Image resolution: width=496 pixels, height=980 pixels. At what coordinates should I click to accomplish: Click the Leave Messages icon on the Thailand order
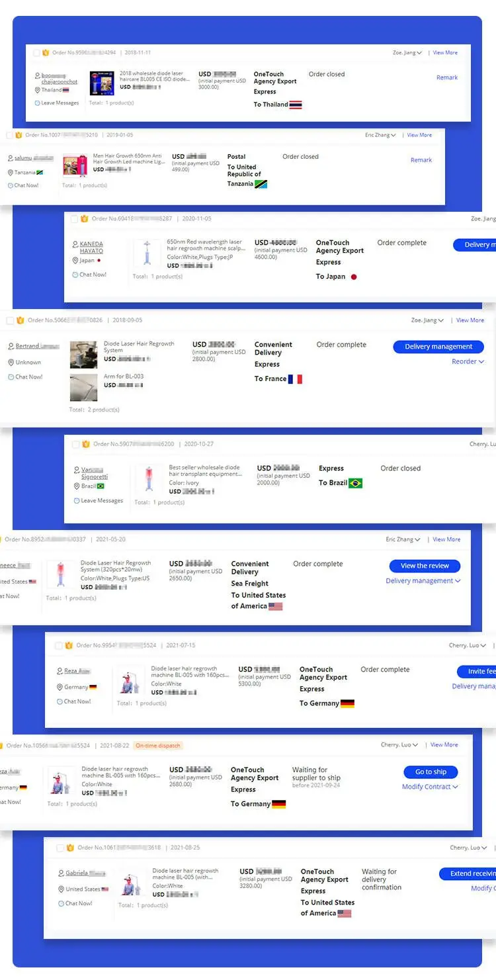38,103
